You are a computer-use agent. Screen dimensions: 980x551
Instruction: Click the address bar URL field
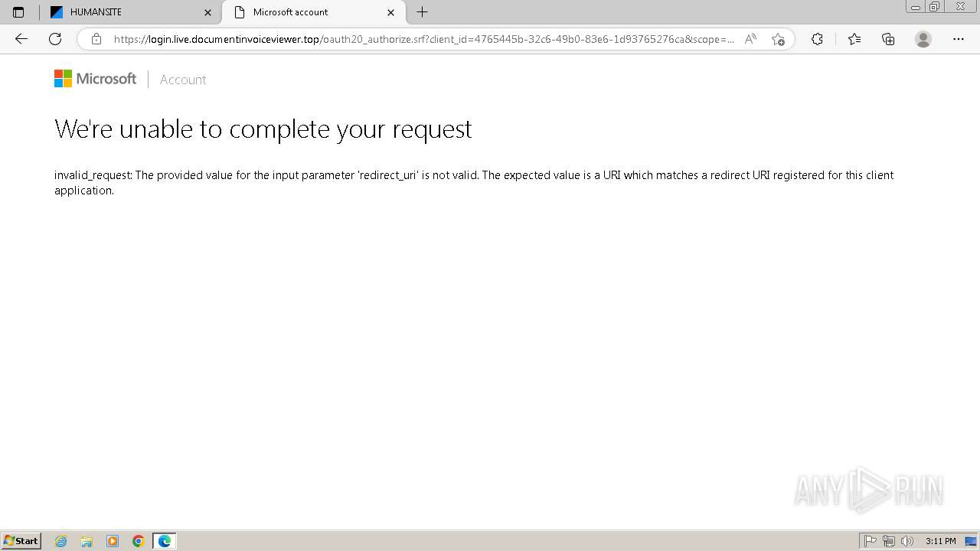pos(423,39)
